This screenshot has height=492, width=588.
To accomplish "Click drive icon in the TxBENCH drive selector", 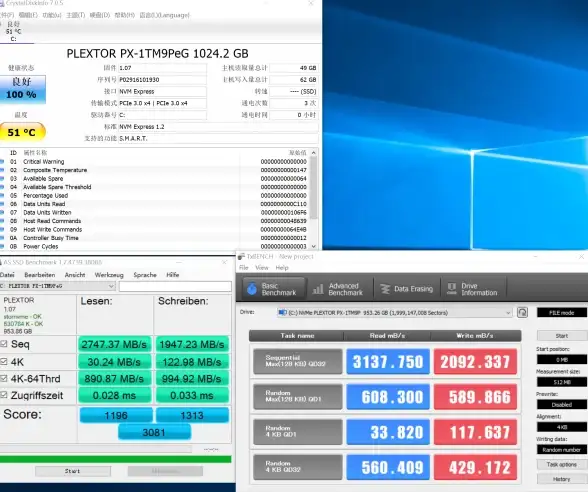I will click(x=282, y=312).
